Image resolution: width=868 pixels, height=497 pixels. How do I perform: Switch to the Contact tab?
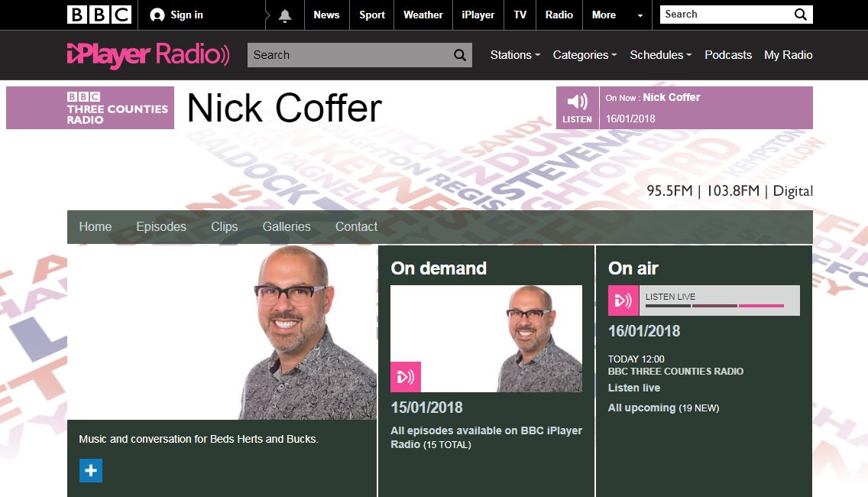tap(357, 226)
